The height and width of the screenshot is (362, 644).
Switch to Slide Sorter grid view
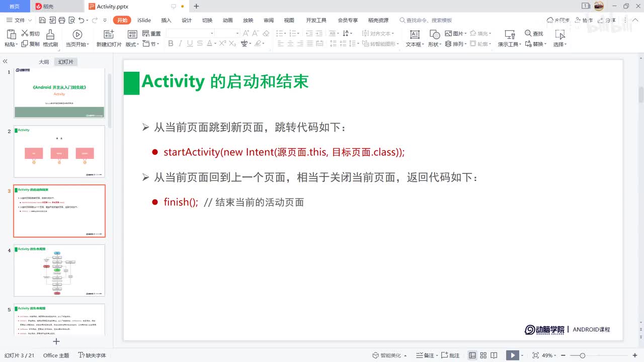[x=483, y=355]
